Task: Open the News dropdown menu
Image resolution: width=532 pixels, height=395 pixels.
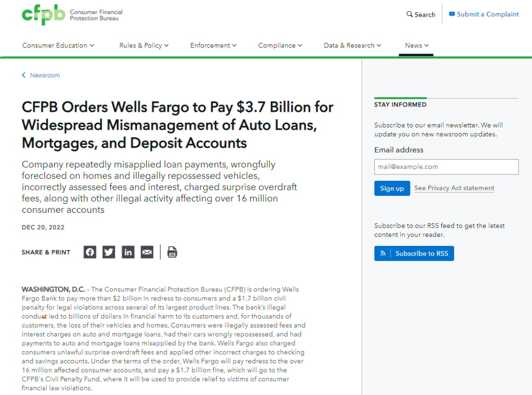Action: (417, 45)
